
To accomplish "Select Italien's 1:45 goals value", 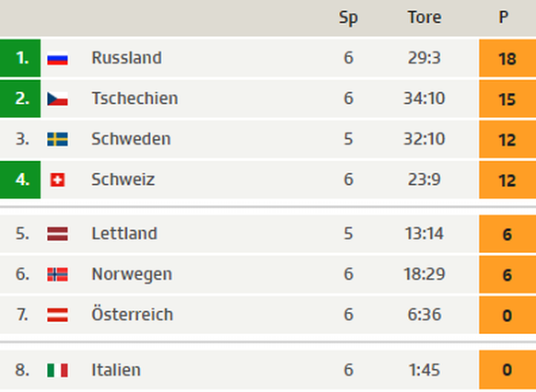I will 425,370.
